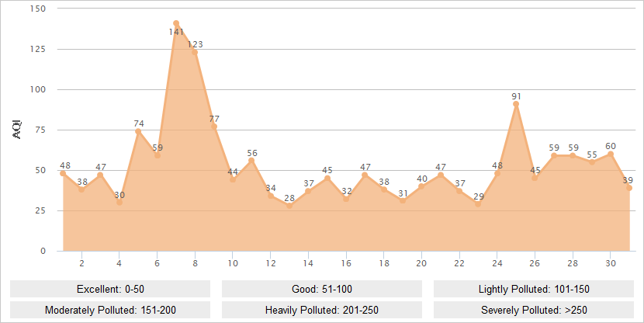
Task: Click the Excellent: 0-50 legend box
Action: coord(110,289)
